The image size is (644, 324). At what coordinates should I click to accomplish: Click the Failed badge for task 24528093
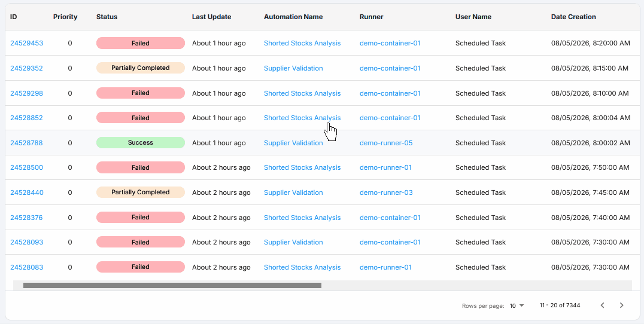141,242
